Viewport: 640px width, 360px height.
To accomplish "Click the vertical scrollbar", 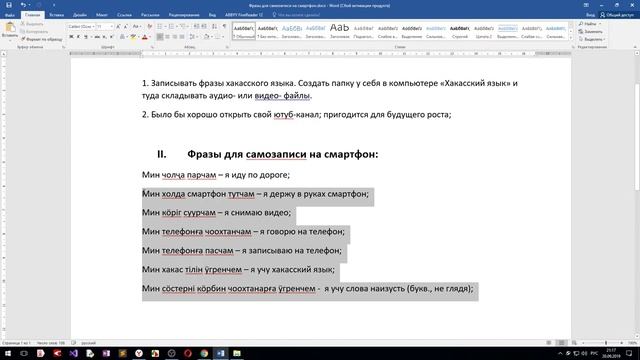I will tap(637, 137).
